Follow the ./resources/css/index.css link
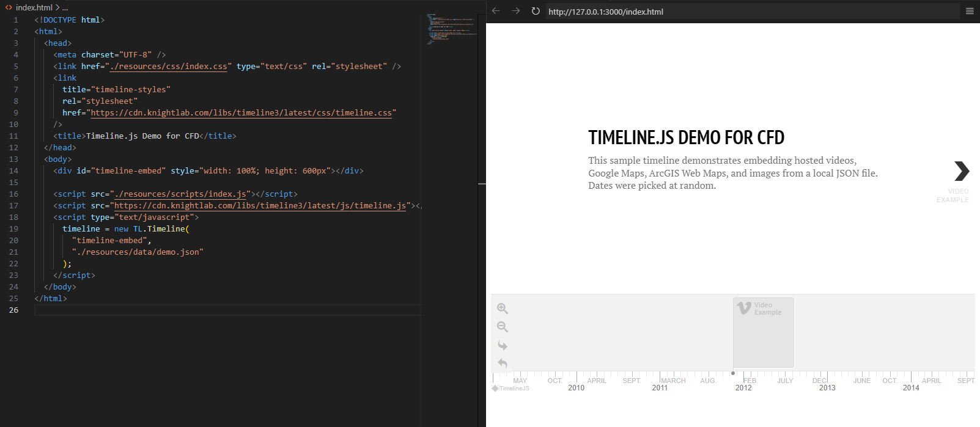Viewport: 980px width, 427px height. pyautogui.click(x=169, y=67)
